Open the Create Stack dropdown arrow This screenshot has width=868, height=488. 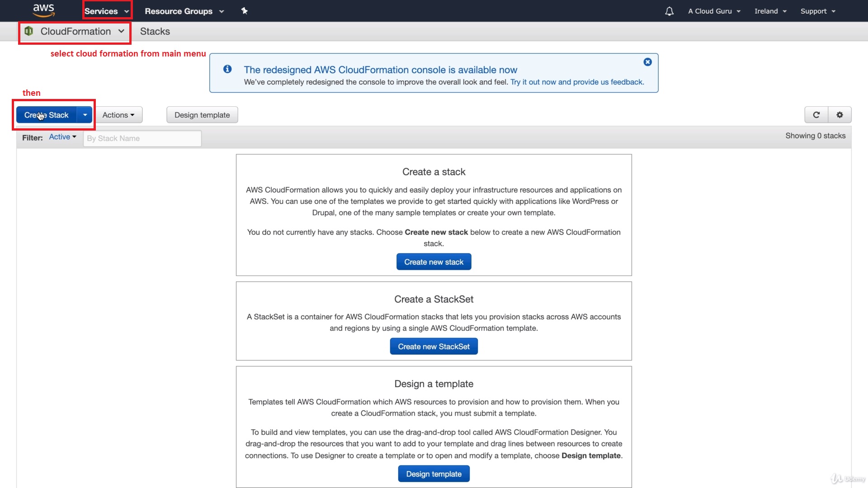85,115
